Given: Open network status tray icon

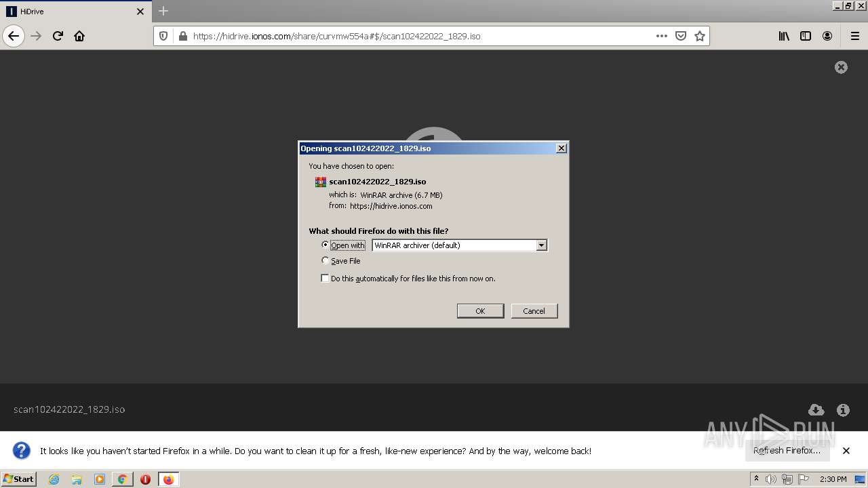Looking at the screenshot, I should click(787, 479).
